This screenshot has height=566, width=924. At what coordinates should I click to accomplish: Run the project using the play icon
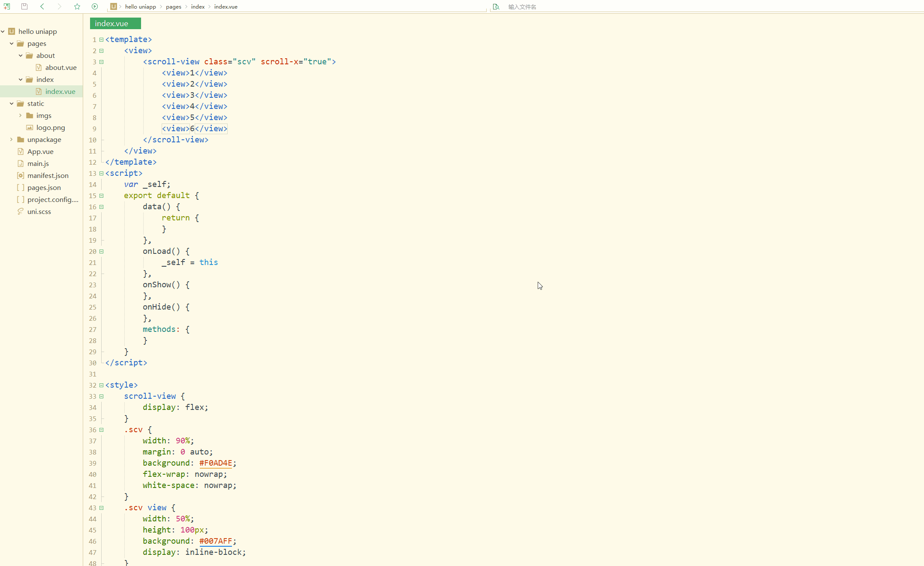click(94, 6)
